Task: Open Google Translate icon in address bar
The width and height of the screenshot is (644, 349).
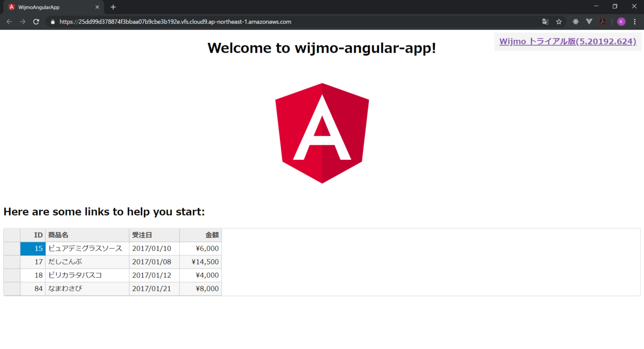Action: pos(545,22)
